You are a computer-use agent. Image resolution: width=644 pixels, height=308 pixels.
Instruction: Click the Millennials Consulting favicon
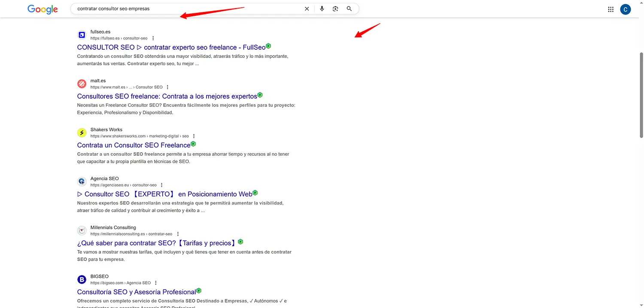(x=82, y=230)
